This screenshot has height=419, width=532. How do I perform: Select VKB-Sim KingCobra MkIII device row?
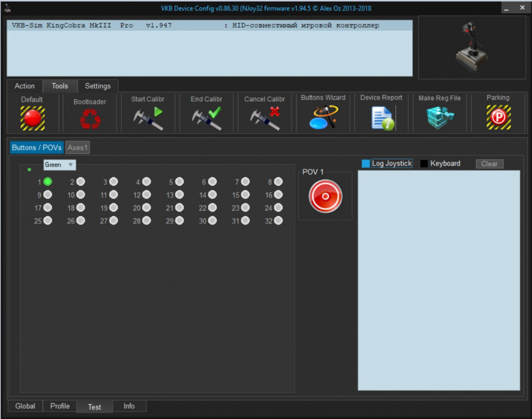click(x=210, y=26)
